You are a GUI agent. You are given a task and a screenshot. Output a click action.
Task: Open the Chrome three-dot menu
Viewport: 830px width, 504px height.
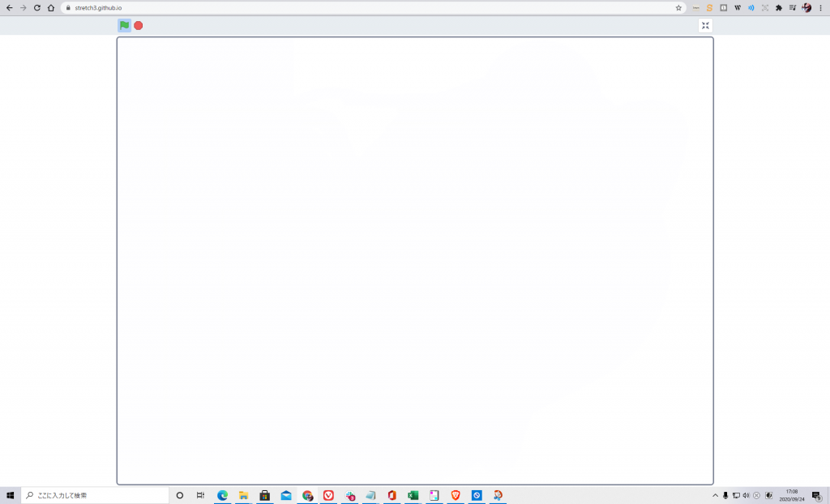click(x=820, y=7)
